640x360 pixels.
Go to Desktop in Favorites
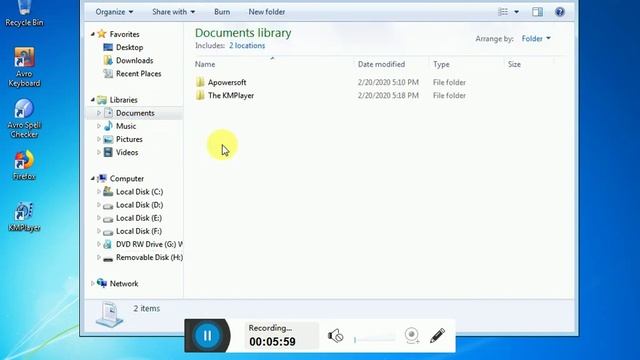point(129,47)
